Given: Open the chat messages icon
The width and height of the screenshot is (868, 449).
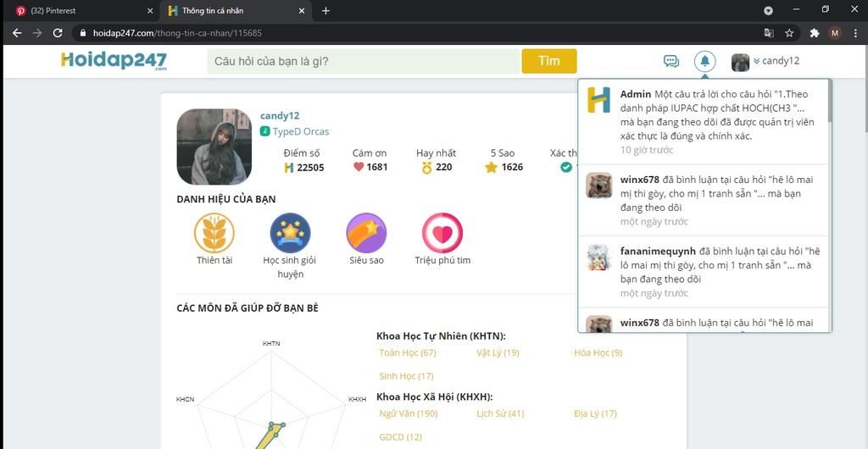Looking at the screenshot, I should pyautogui.click(x=671, y=61).
